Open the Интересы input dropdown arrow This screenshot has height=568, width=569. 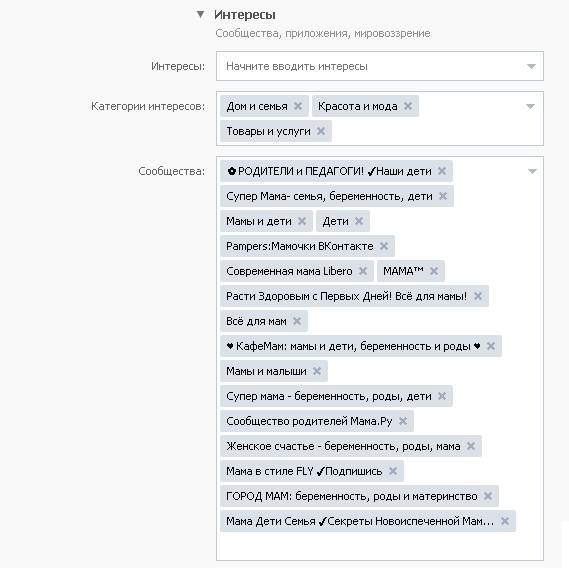pos(531,66)
